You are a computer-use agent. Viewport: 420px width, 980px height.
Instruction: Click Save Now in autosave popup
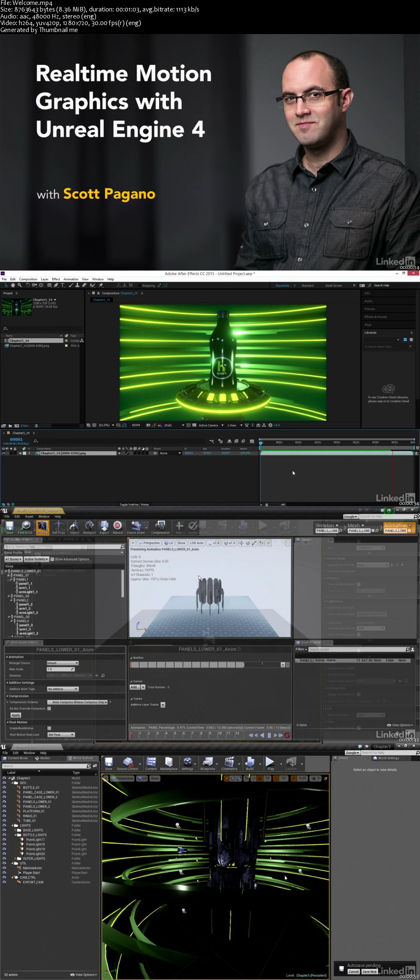click(x=369, y=971)
